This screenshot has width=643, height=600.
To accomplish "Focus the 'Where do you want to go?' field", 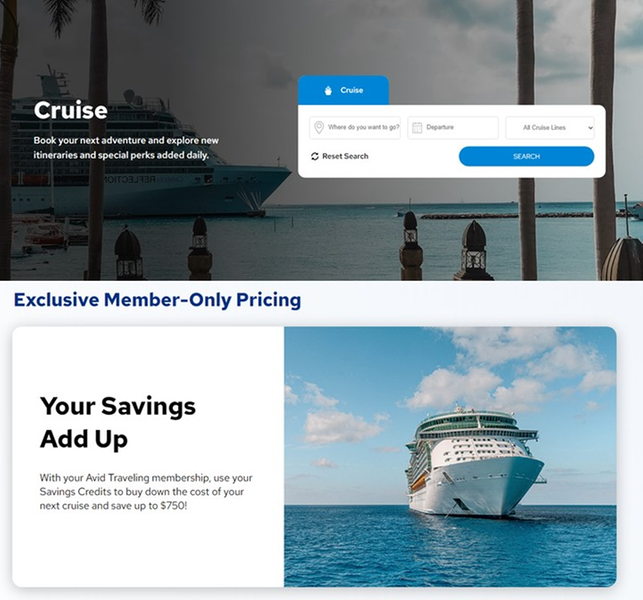I will pyautogui.click(x=355, y=128).
